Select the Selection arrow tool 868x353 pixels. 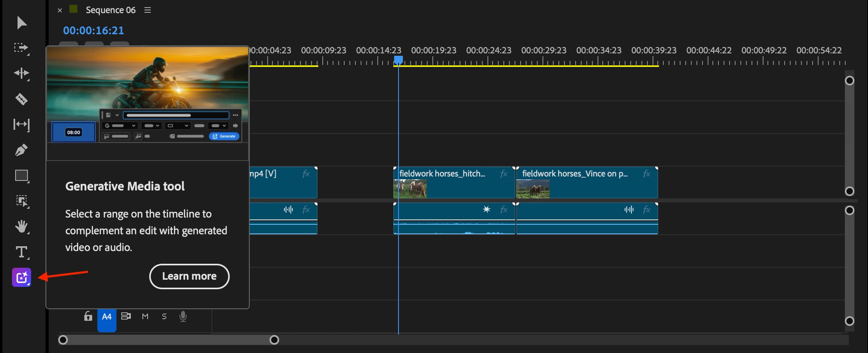22,23
